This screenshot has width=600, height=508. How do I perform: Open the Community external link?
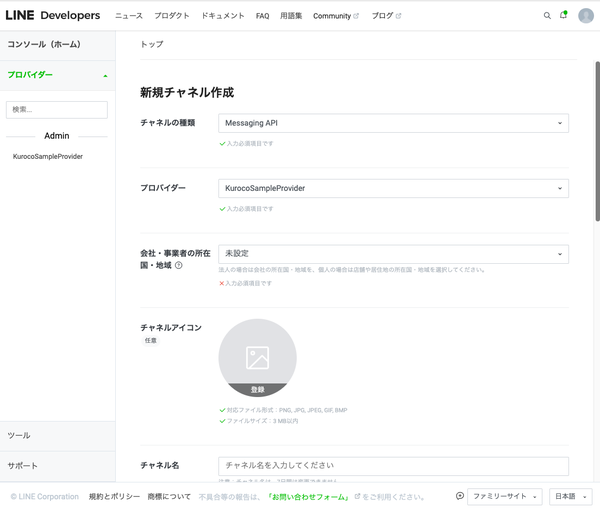coord(336,16)
